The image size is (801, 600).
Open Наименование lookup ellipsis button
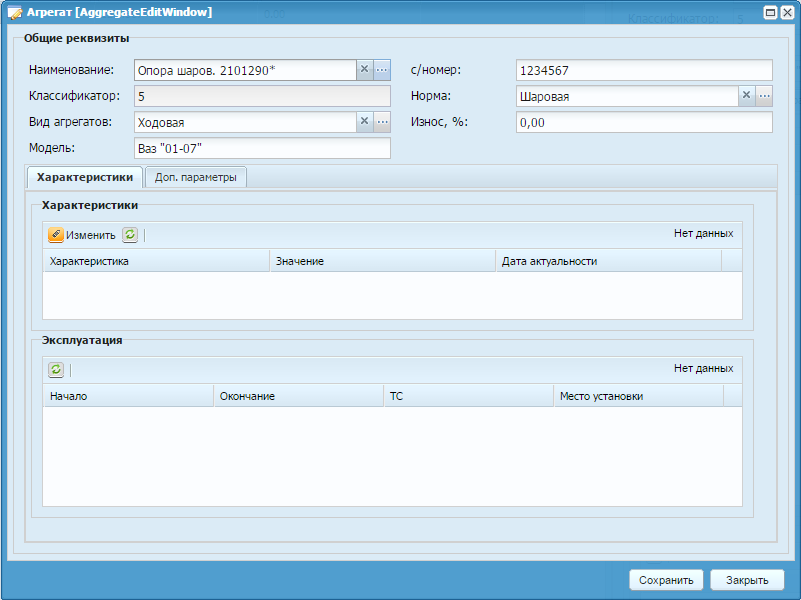pyautogui.click(x=382, y=70)
